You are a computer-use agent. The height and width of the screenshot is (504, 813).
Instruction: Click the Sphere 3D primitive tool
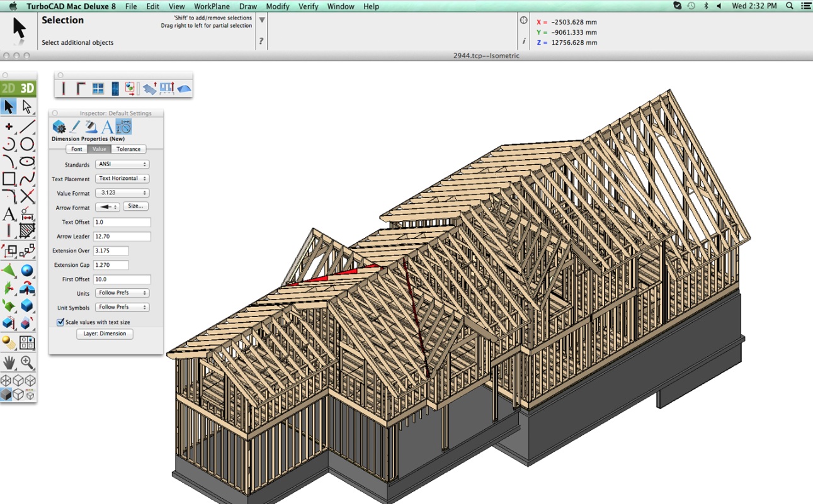click(x=27, y=271)
